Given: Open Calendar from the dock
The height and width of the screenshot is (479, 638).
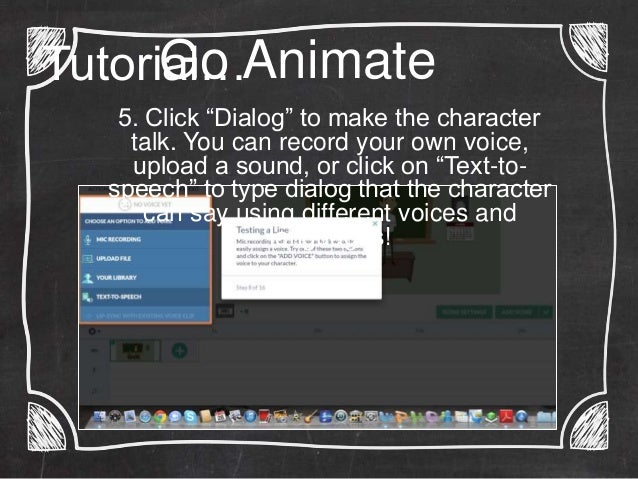Looking at the screenshot, I should click(x=221, y=416).
